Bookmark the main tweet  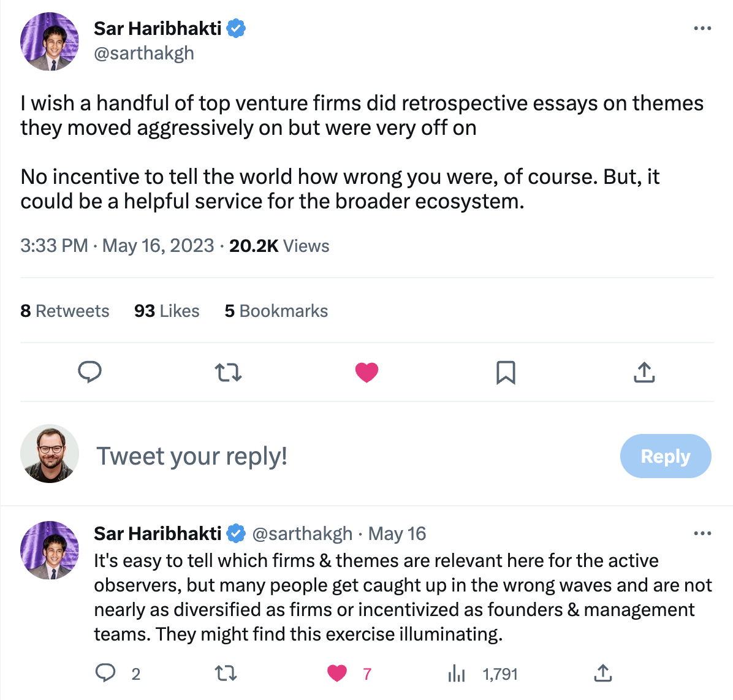[506, 372]
